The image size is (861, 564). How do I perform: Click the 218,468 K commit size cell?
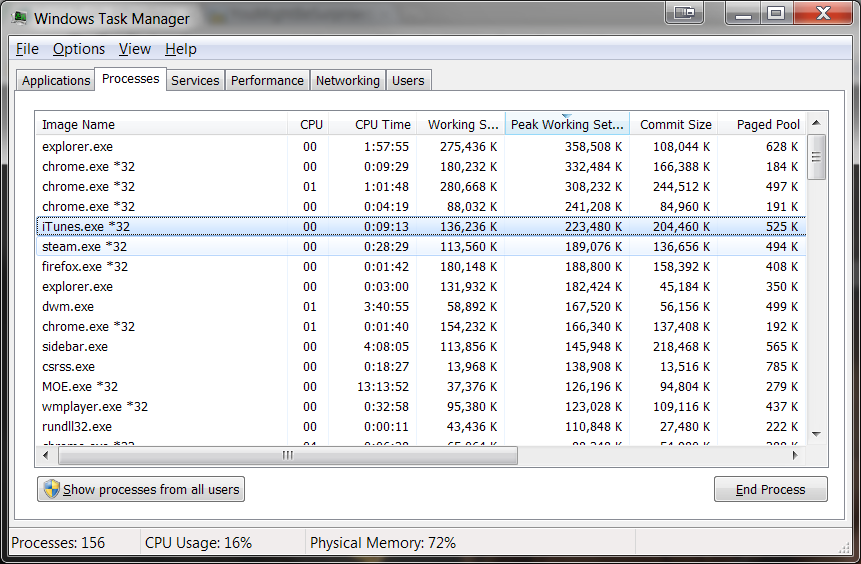(x=681, y=347)
